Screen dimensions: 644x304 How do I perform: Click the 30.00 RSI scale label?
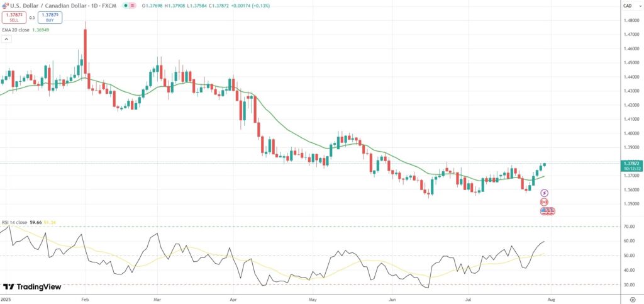[x=629, y=284]
